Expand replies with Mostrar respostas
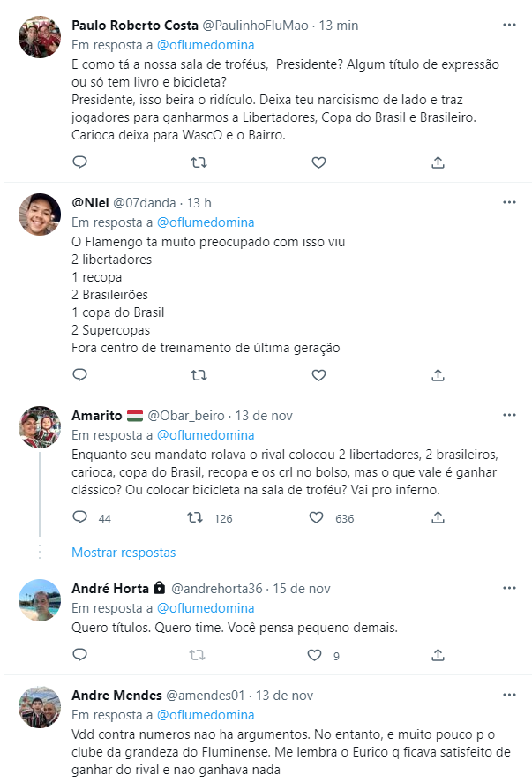 (x=124, y=553)
